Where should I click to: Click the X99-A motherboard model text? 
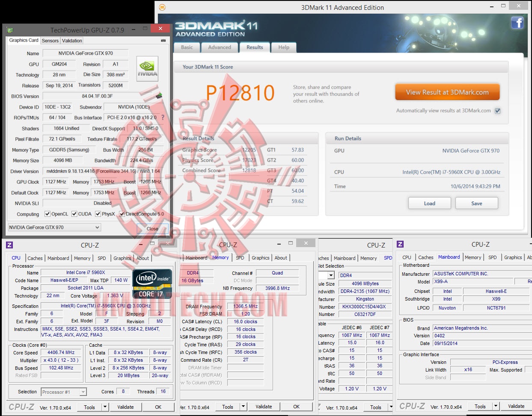click(x=441, y=281)
